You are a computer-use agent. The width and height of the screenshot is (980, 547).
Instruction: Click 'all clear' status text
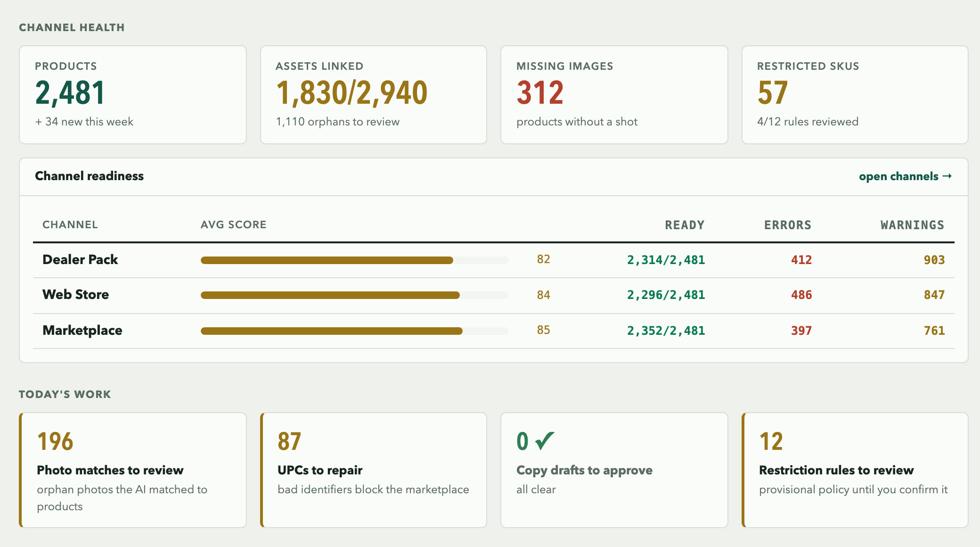pos(536,489)
